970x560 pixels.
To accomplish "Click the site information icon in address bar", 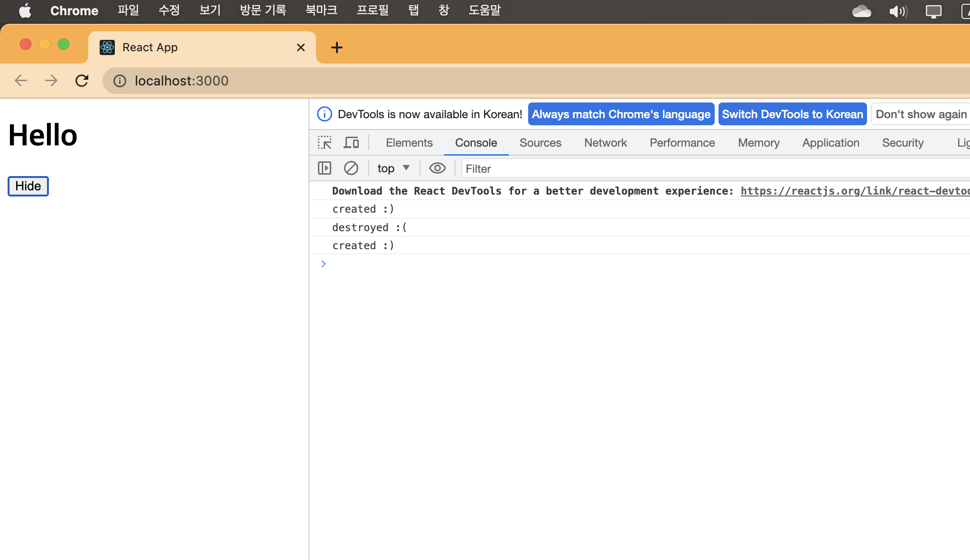I will [120, 81].
